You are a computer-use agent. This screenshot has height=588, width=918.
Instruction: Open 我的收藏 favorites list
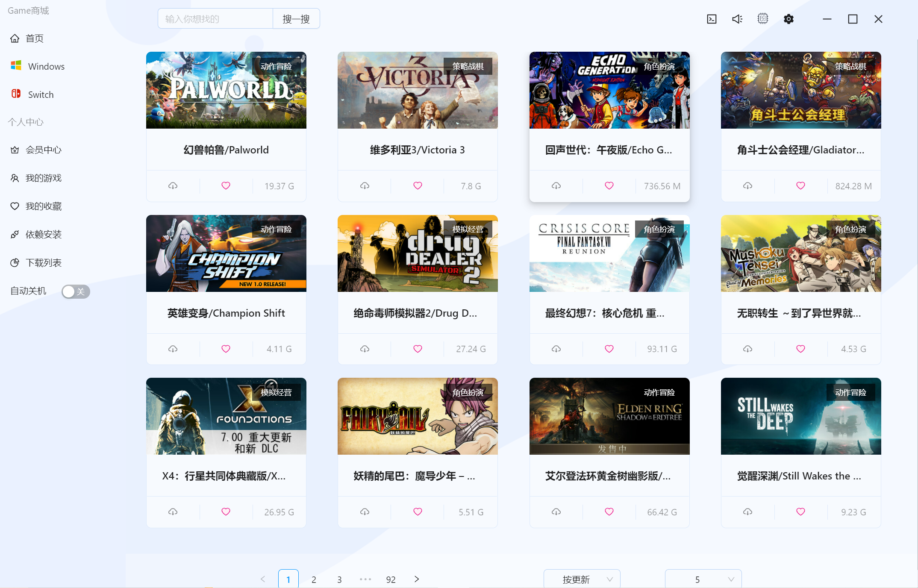[36, 206]
